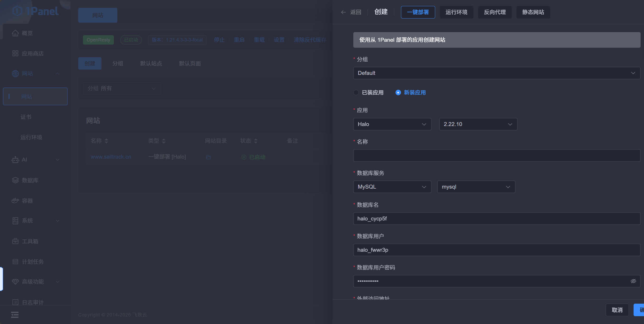Switch to the 反向代理 tab
Screen dimensions: 644x324
click(x=495, y=12)
